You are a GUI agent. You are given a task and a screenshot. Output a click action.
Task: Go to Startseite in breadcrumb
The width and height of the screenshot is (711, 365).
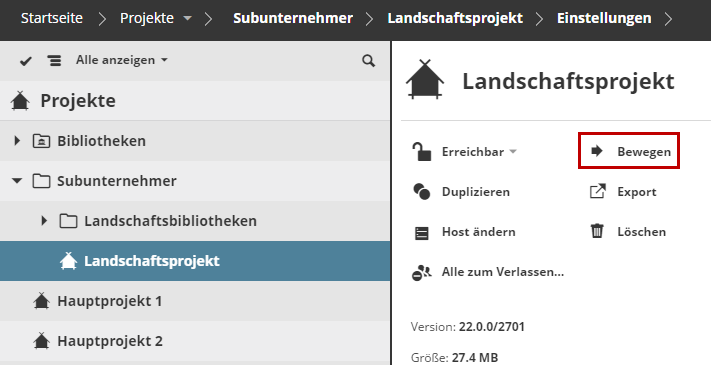coord(52,18)
